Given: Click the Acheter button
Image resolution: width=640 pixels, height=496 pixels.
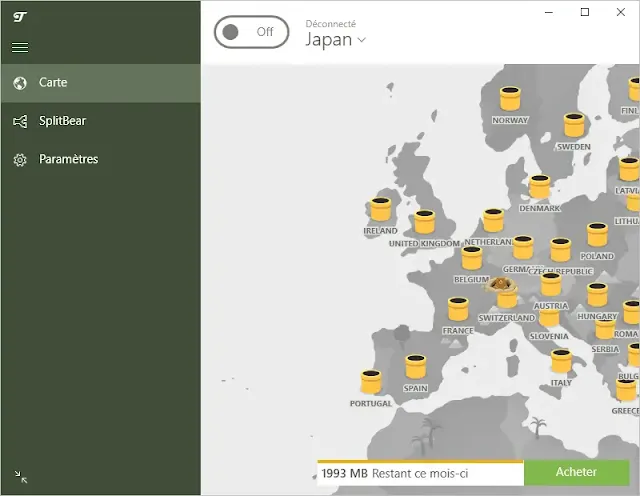Looking at the screenshot, I should 576,472.
